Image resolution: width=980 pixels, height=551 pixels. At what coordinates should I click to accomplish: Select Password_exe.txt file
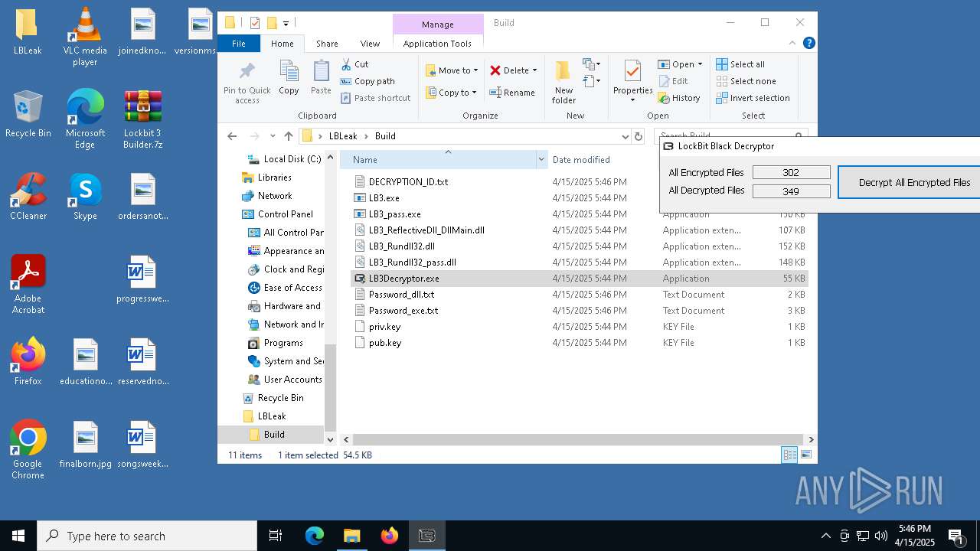[x=403, y=311]
